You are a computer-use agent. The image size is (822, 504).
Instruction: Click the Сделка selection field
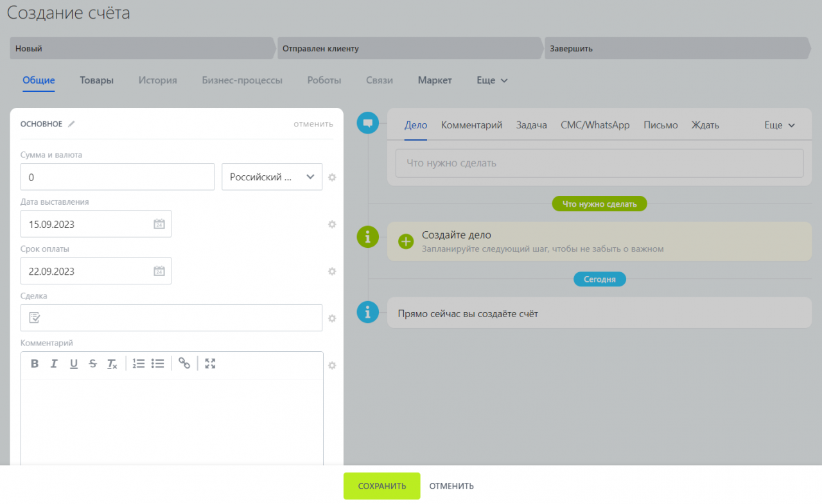tap(171, 318)
